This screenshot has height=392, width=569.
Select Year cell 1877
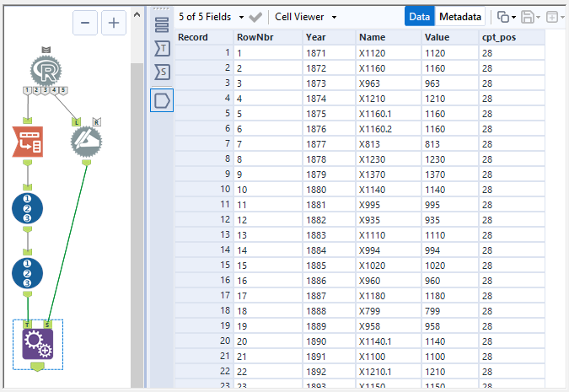329,144
